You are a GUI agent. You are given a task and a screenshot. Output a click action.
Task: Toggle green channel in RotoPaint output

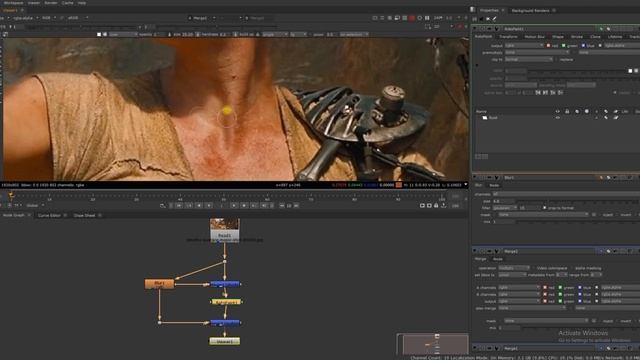tap(564, 45)
